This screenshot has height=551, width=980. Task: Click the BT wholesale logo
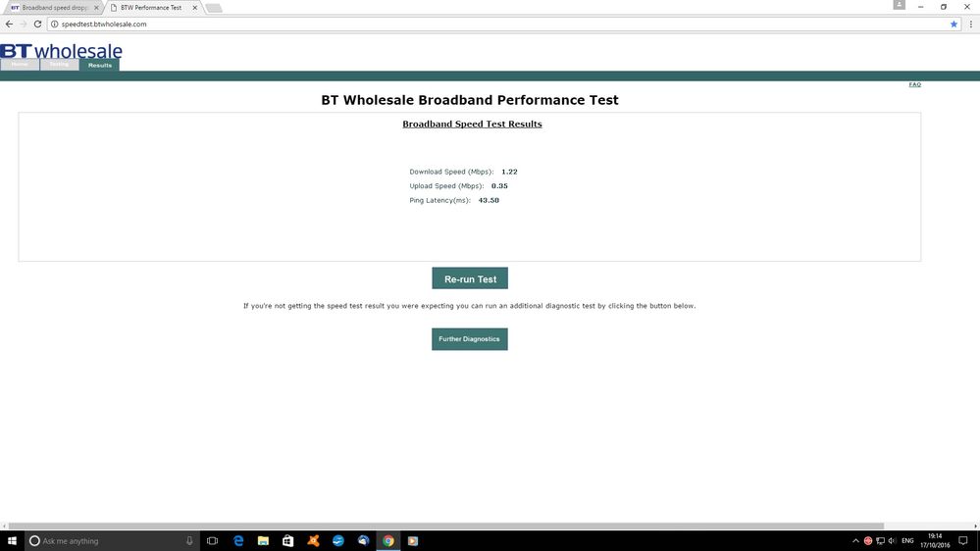click(61, 51)
